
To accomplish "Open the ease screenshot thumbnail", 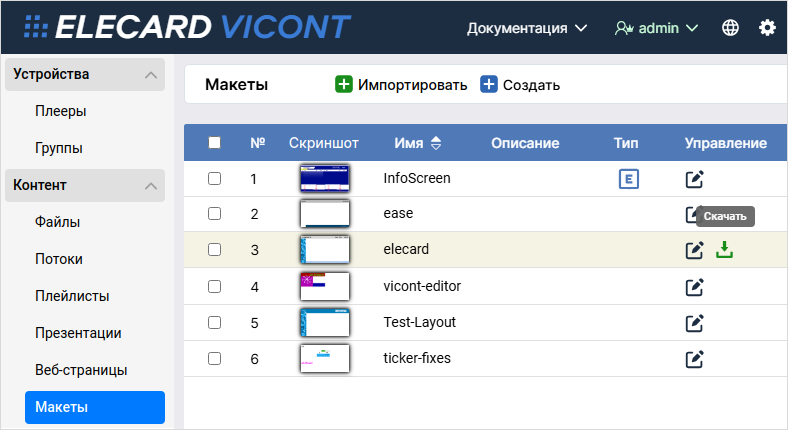I will point(325,213).
